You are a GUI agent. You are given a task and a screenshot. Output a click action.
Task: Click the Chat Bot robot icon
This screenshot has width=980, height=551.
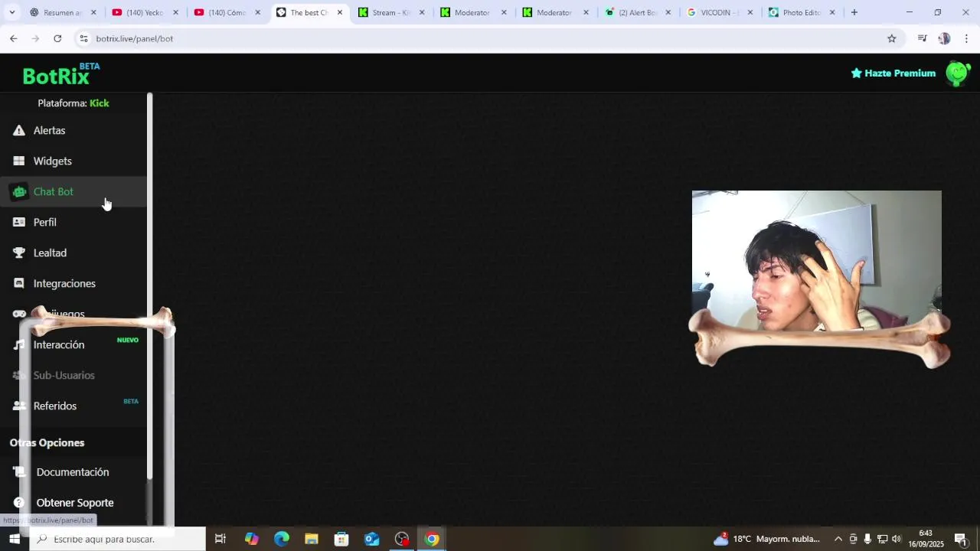pos(19,192)
